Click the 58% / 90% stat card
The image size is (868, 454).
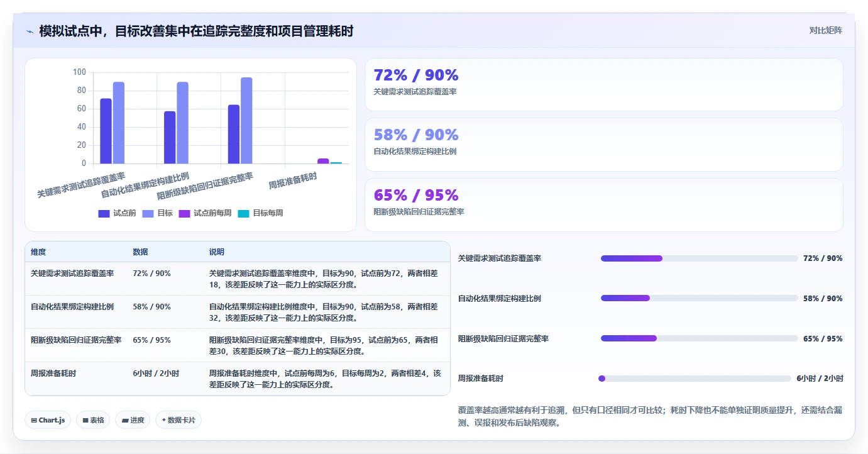point(604,145)
